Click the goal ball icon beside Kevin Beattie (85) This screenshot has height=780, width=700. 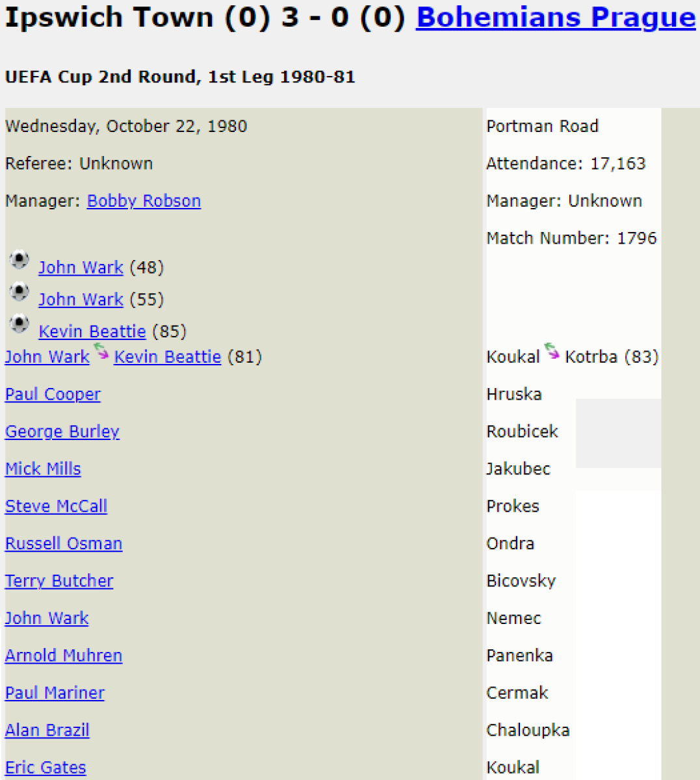[x=19, y=324]
